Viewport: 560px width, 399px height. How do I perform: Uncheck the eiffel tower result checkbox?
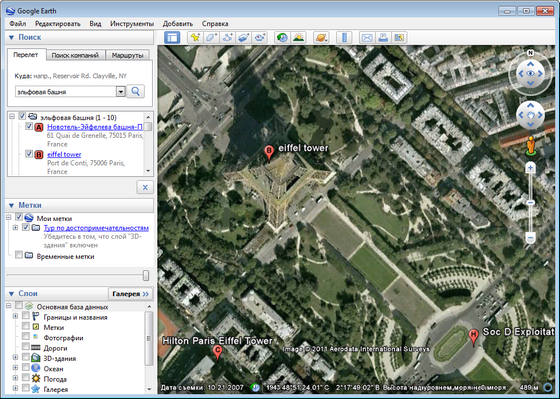[29, 154]
